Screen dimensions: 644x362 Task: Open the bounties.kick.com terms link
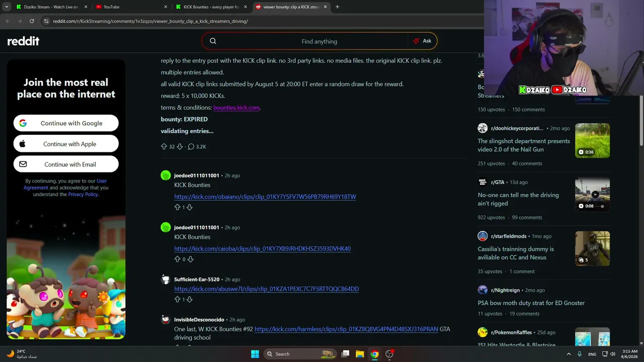pyautogui.click(x=236, y=108)
